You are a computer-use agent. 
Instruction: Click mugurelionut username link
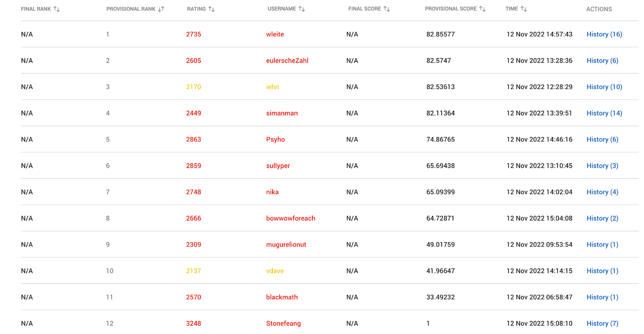pyautogui.click(x=286, y=245)
